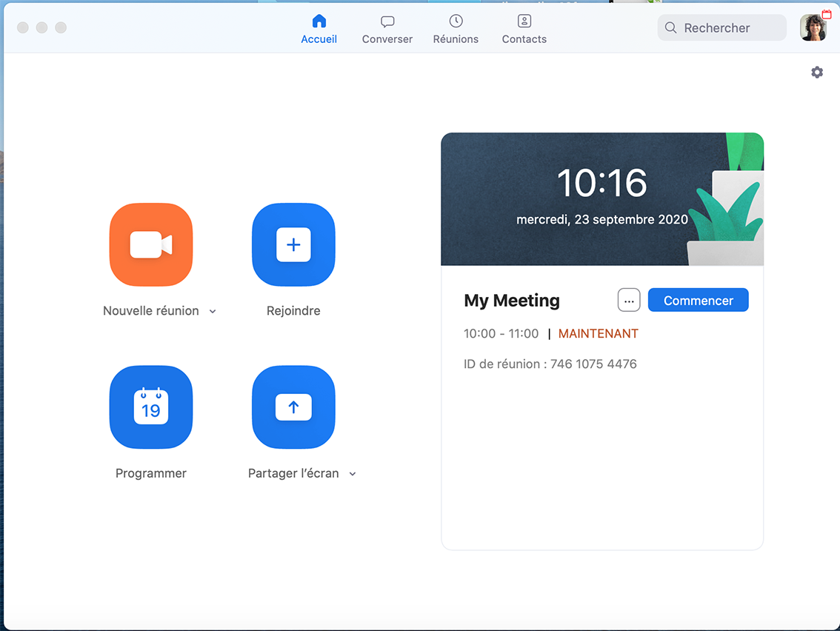The width and height of the screenshot is (840, 631).
Task: Click the orange Nouvelle réunion camera icon
Action: [151, 244]
